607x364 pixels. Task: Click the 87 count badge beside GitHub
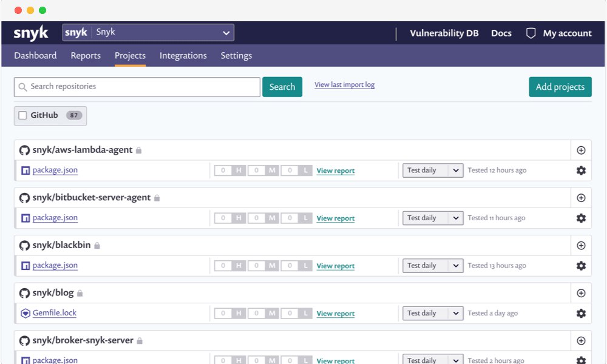click(74, 115)
